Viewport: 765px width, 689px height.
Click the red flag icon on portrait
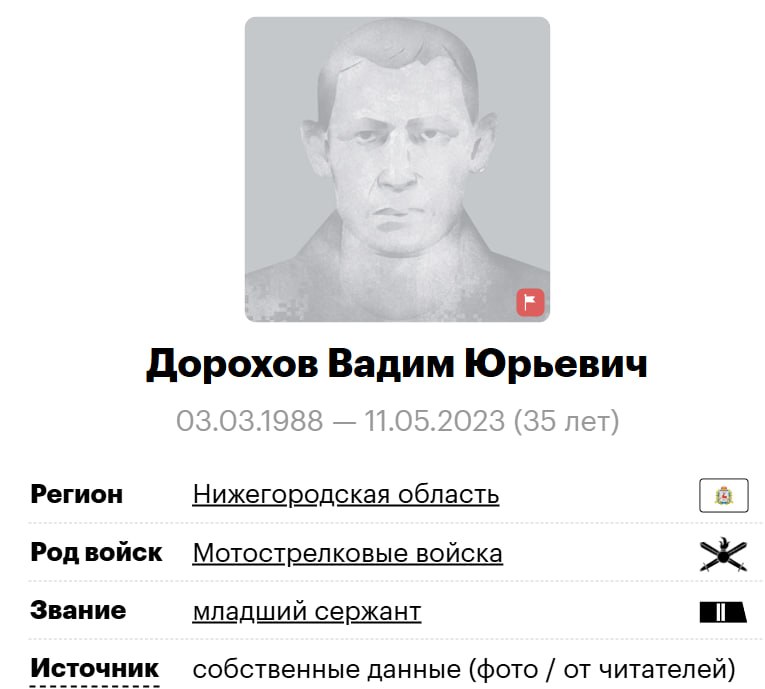click(x=530, y=303)
